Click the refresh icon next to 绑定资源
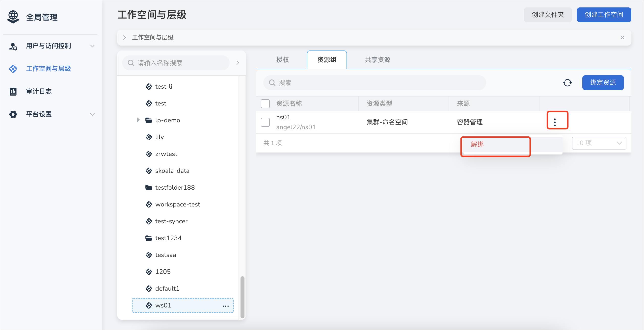Screen dimensions: 644x330 (567, 83)
